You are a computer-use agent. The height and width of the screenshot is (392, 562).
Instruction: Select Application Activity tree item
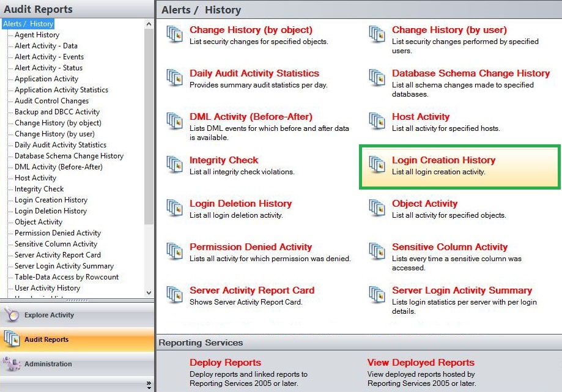tap(46, 79)
